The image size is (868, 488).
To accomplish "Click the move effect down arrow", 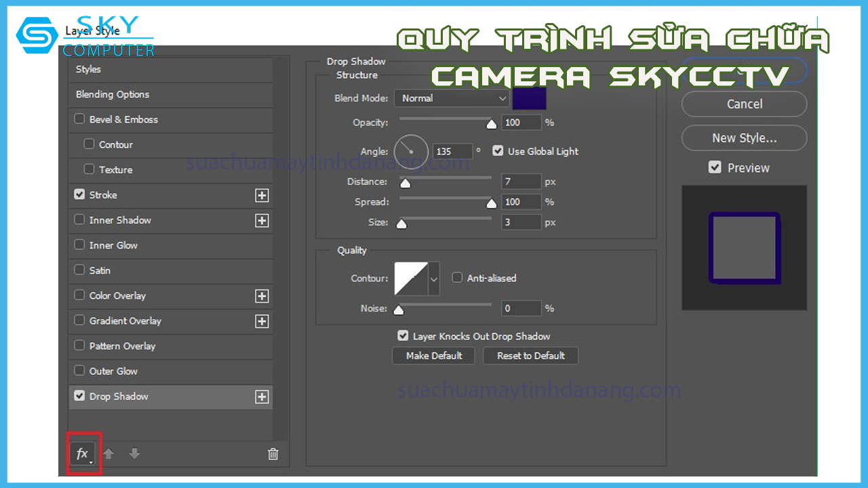I will pos(134,453).
